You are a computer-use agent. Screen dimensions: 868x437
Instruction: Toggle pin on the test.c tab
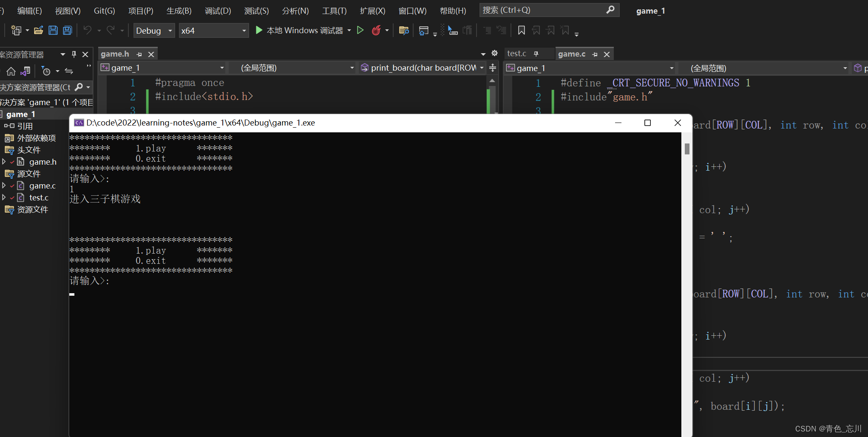click(536, 54)
